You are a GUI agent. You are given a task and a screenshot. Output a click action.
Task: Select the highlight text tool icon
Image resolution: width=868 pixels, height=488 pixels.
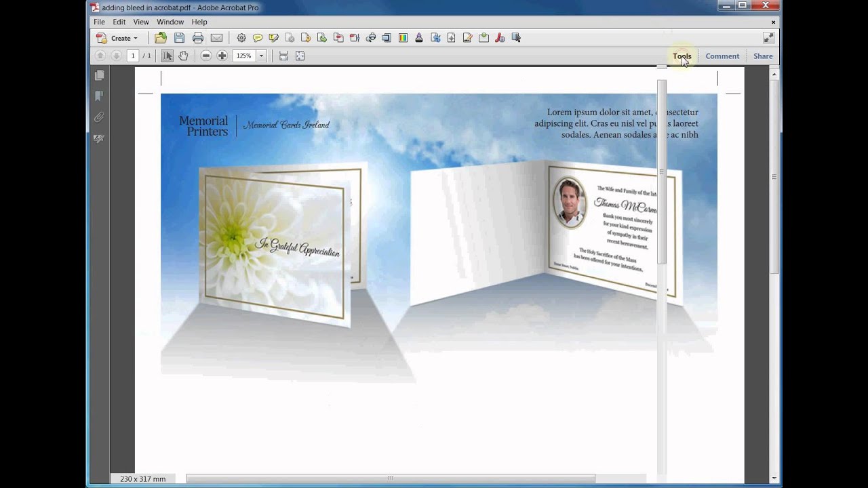coord(274,38)
